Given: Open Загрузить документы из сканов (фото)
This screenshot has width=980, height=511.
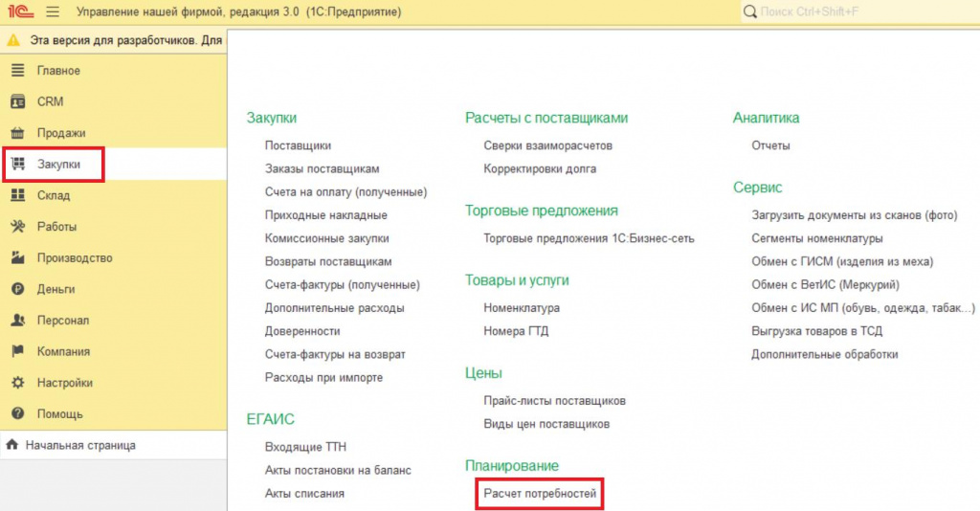Looking at the screenshot, I should (x=855, y=215).
